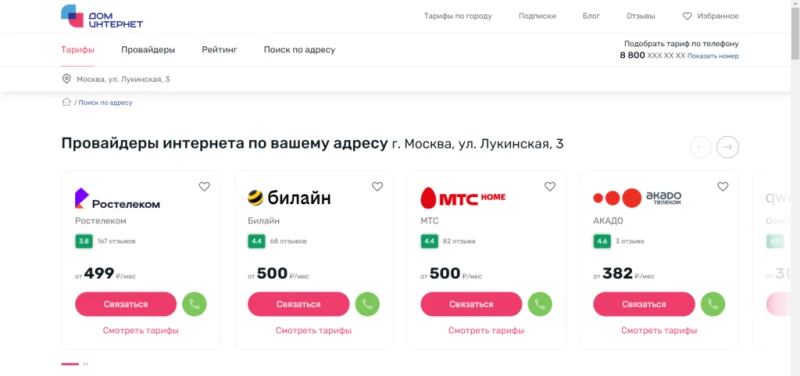Select the second carousel page indicator dot

click(x=85, y=364)
